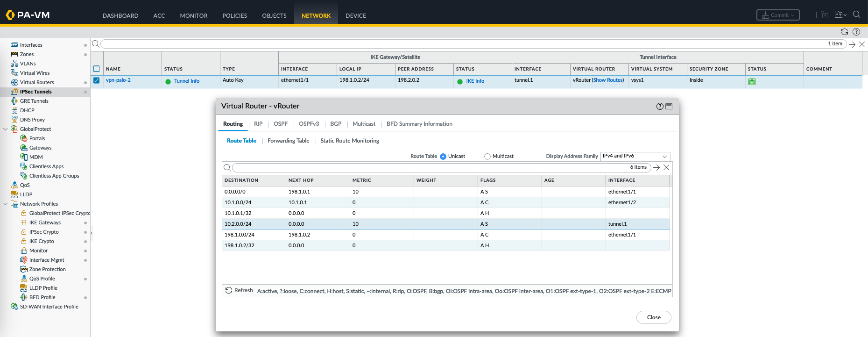Click Refresh icon at dialog bottom
Image resolution: width=868 pixels, height=337 pixels.
[x=229, y=290]
